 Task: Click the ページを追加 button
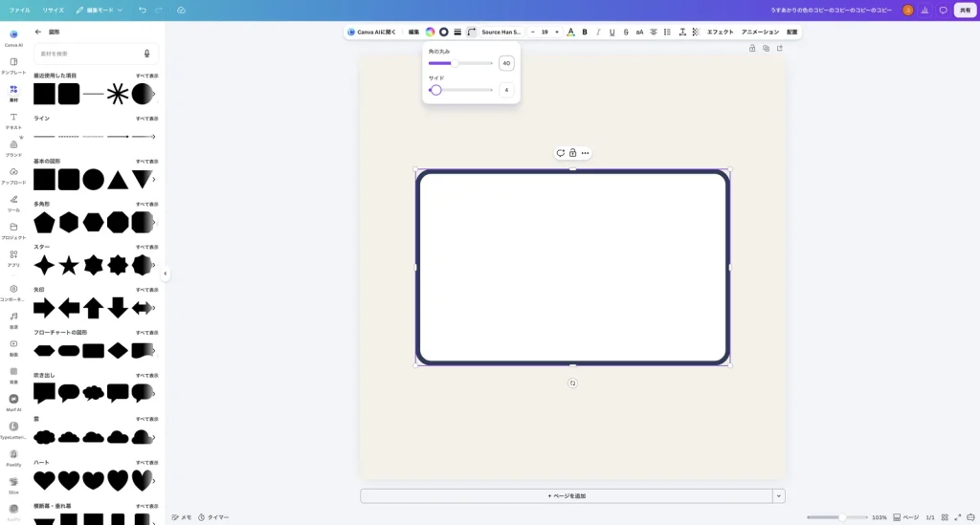tap(567, 495)
